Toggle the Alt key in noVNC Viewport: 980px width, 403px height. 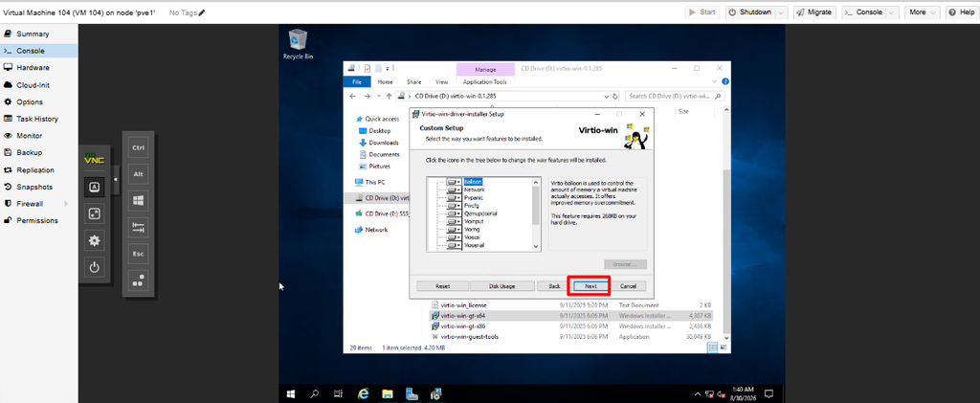point(138,174)
